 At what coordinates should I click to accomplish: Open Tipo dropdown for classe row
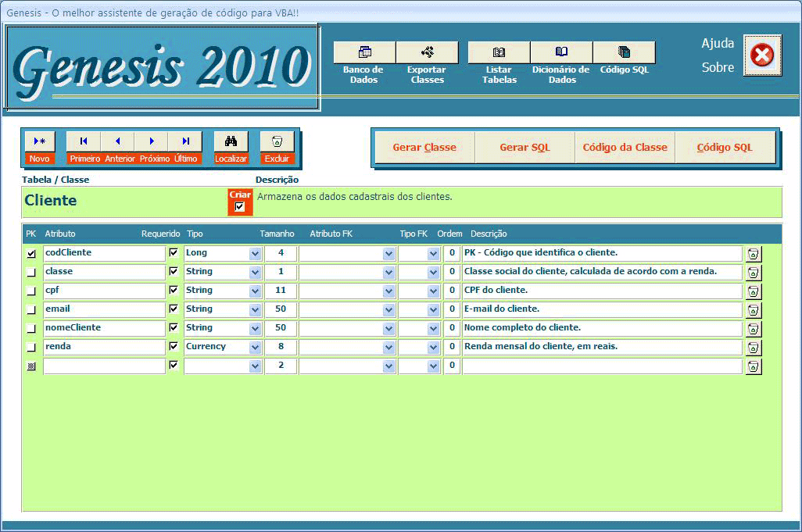pos(255,273)
